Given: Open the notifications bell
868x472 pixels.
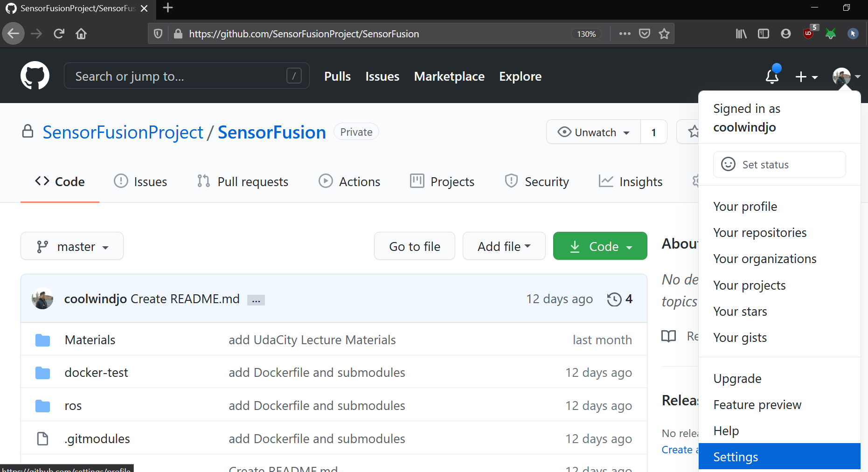Looking at the screenshot, I should tap(772, 76).
